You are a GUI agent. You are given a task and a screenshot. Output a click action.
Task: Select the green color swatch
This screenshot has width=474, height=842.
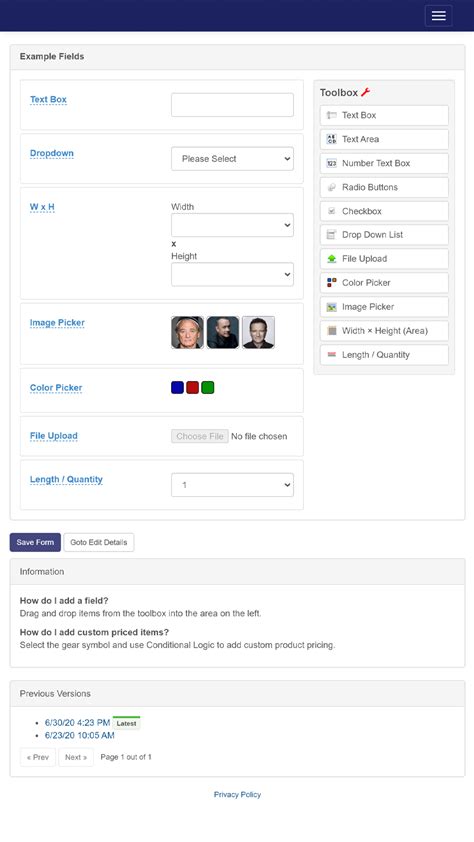(x=208, y=387)
